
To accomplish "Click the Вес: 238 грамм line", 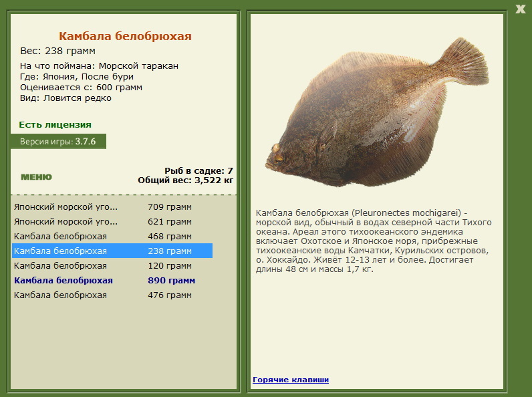I will 57,51.
